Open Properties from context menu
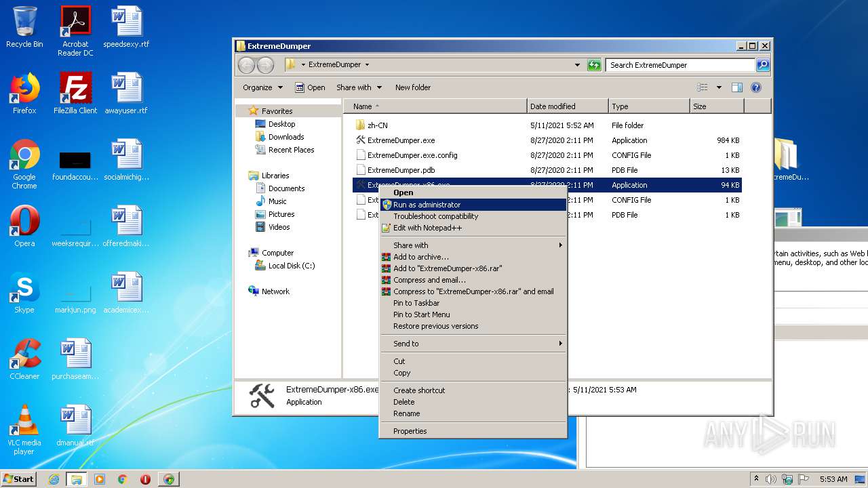This screenshot has height=488, width=868. pos(473,431)
